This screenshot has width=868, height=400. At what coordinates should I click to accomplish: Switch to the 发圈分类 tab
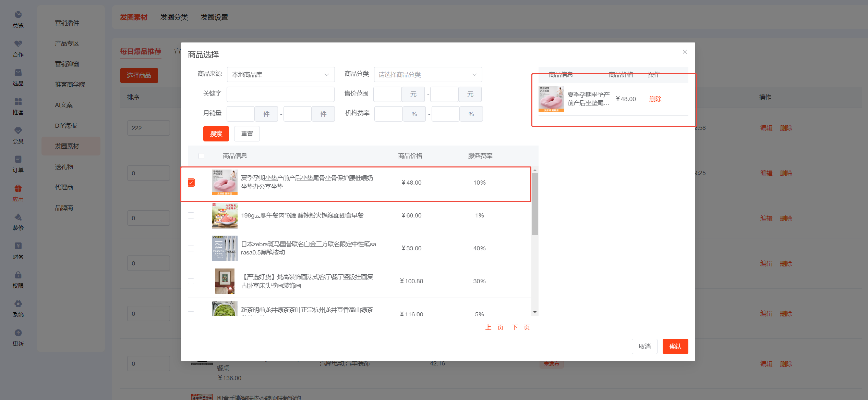coord(174,17)
